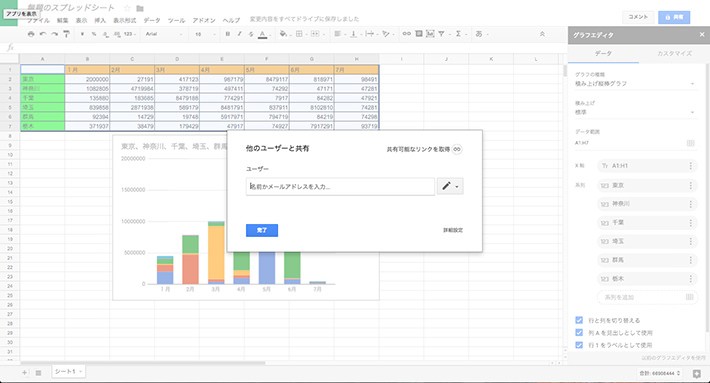Open the 挿入 menu
This screenshot has width=710, height=383.
pos(100,20)
